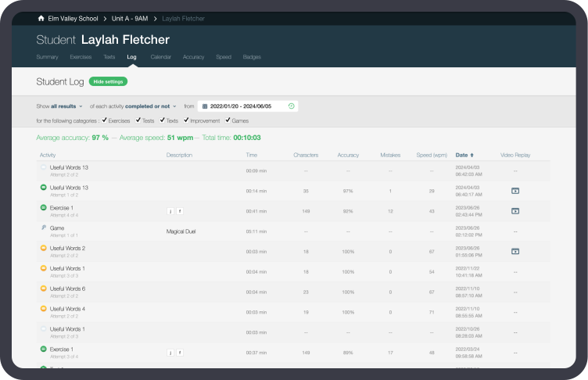Open the 'all results' dropdown
Image resolution: width=588 pixels, height=380 pixels.
point(67,106)
